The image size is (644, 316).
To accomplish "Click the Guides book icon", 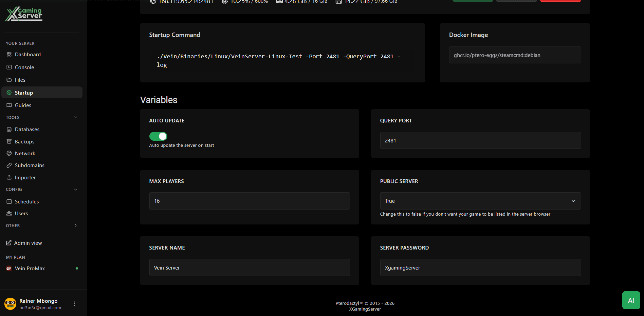I will (x=9, y=105).
